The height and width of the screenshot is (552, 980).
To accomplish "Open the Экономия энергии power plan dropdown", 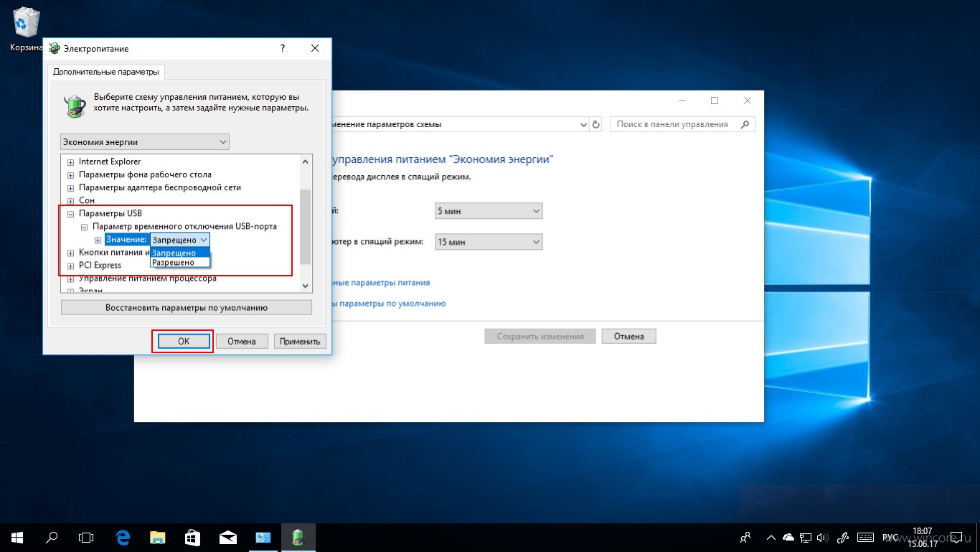I will coord(145,142).
